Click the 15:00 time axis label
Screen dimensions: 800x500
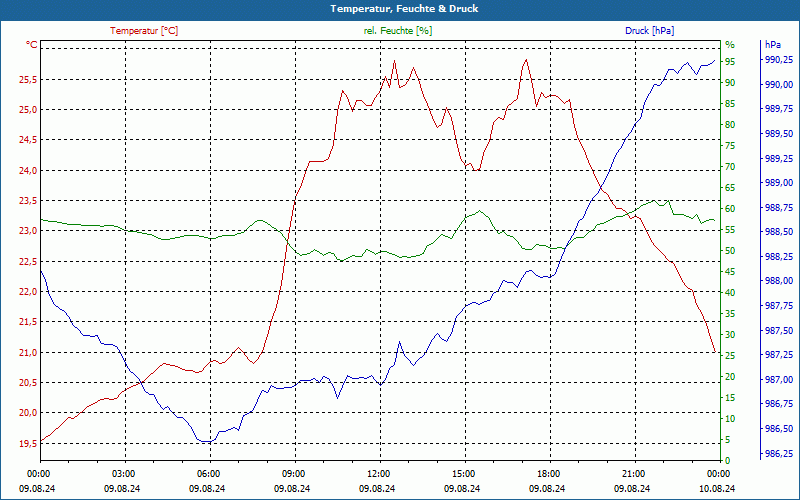pos(463,473)
